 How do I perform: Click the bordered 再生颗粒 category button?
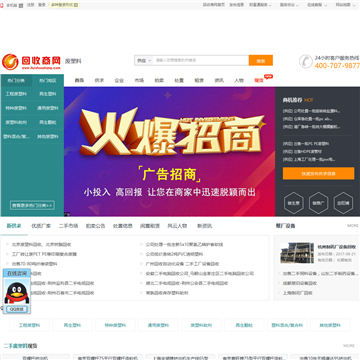(244, 325)
